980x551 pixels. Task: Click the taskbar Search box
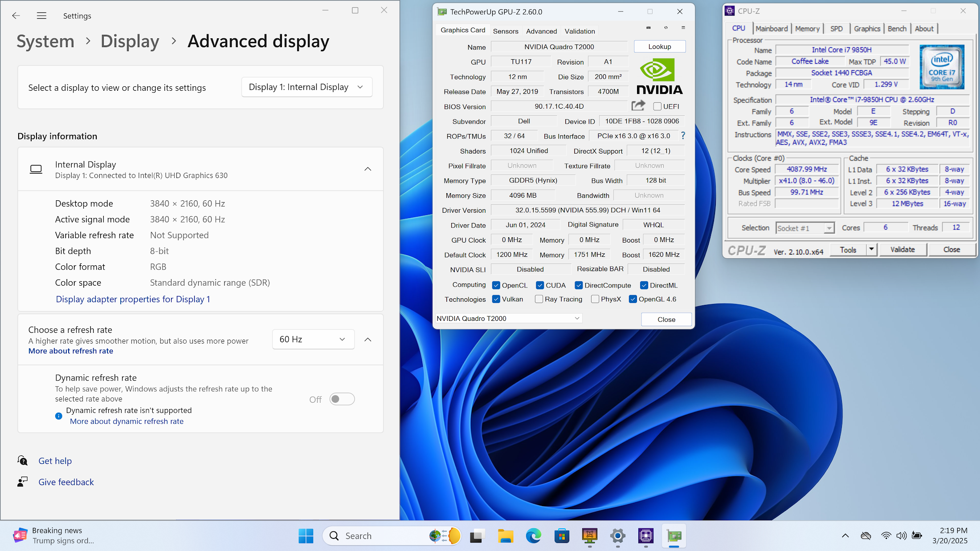(x=392, y=536)
